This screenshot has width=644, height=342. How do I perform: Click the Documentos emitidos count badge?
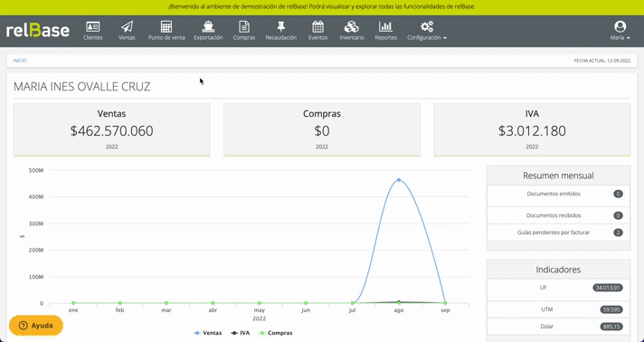[x=618, y=194]
